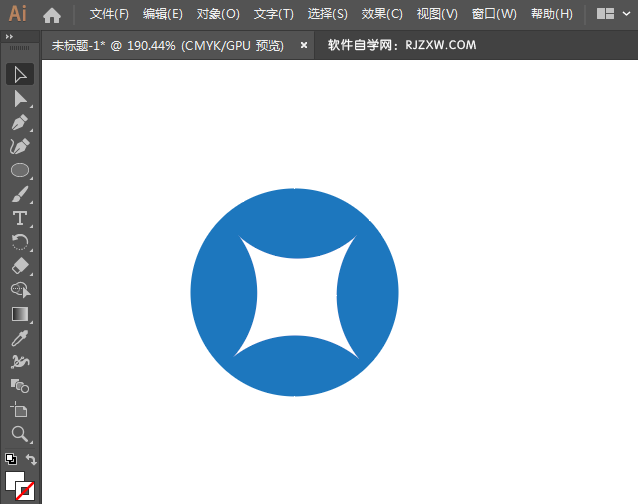
Task: Select the Rotate tool
Action: 20,242
